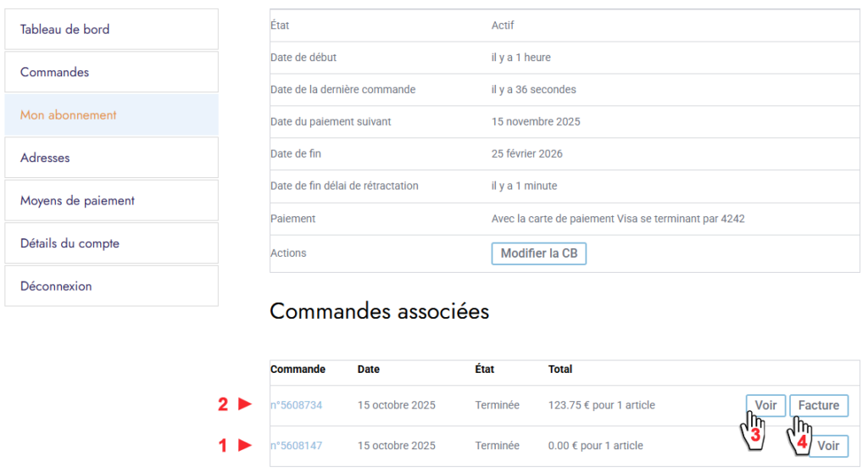This screenshot has height=473, width=868.
Task: Open order link n°5608147
Action: (x=296, y=446)
